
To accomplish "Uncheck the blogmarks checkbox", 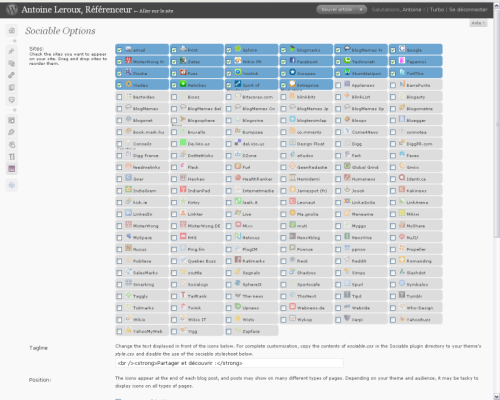I will click(x=283, y=50).
